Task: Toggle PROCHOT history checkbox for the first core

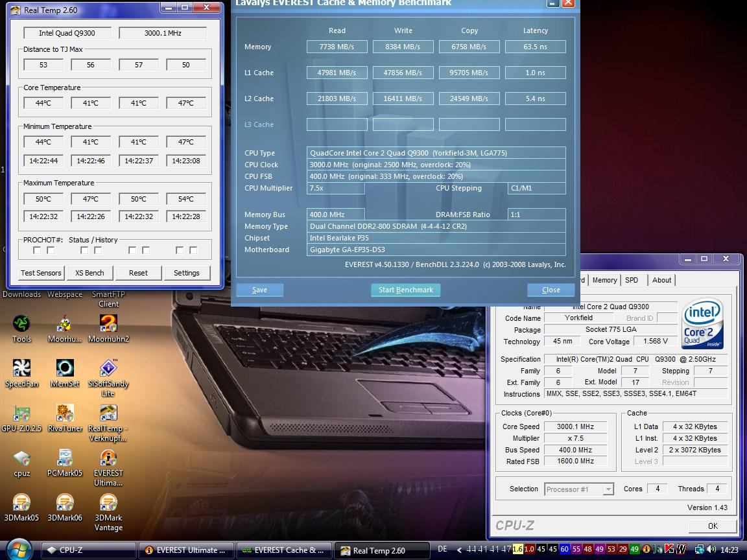Action: 51,250
